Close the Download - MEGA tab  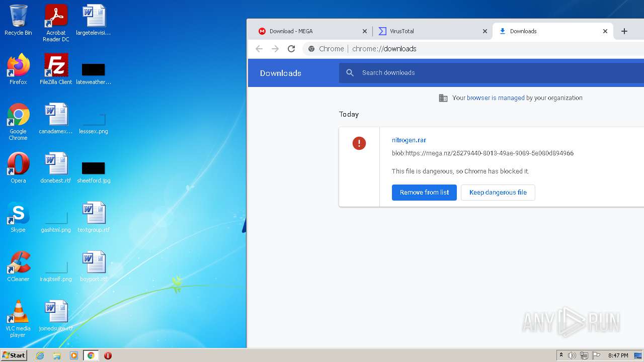pos(365,31)
